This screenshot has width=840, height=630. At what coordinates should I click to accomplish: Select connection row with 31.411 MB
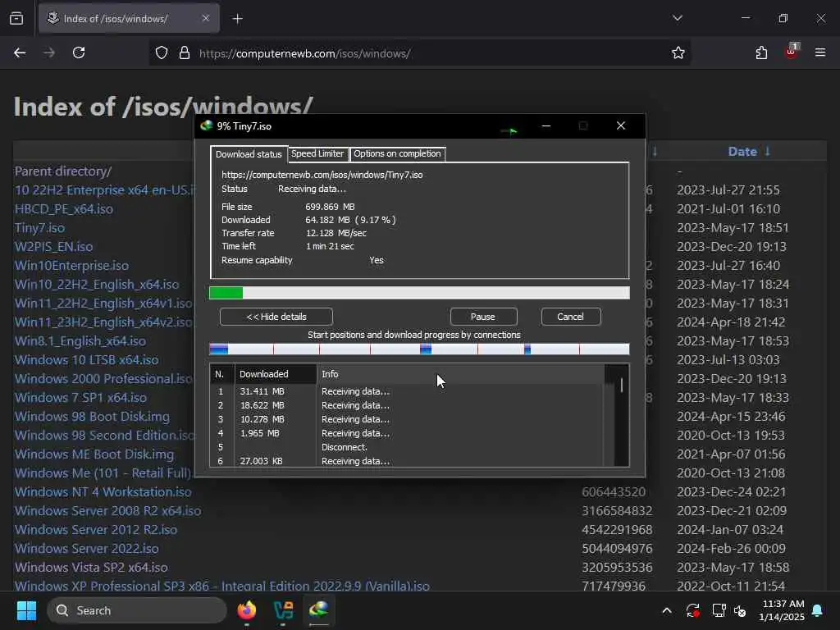click(x=407, y=391)
